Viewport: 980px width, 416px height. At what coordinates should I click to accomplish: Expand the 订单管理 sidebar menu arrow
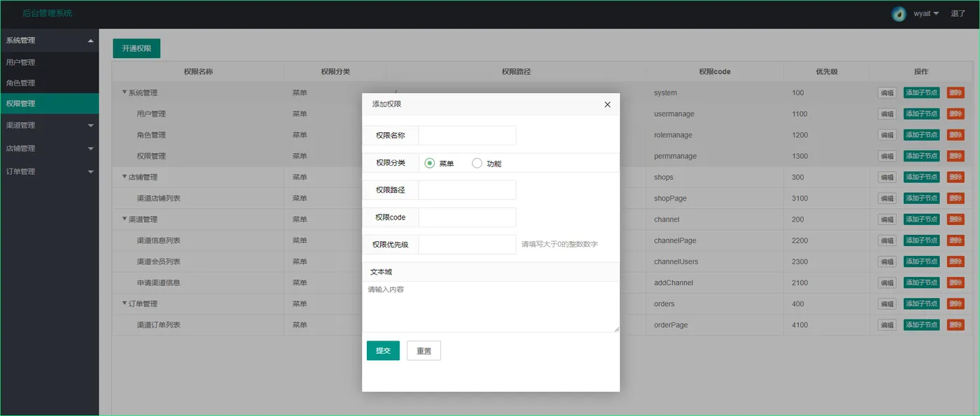click(x=90, y=172)
